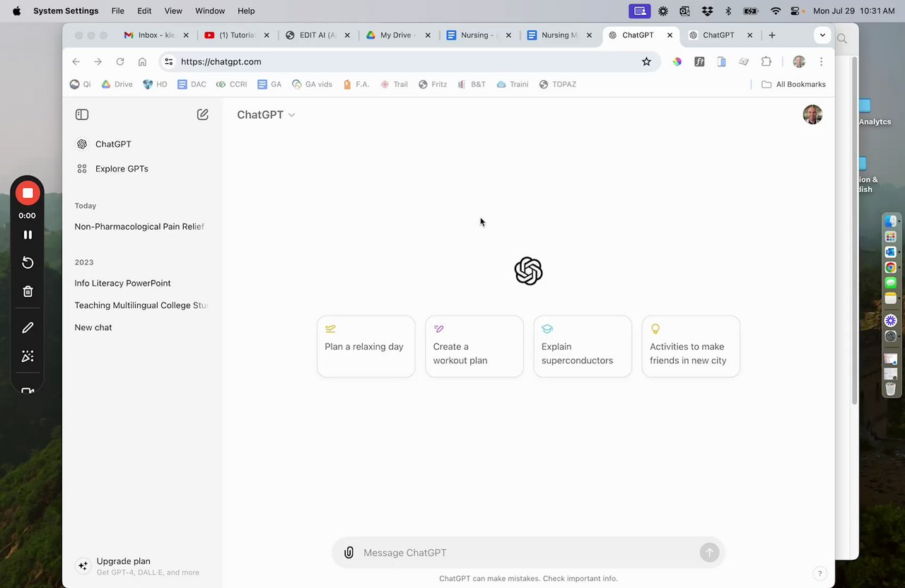Open the View menu
The image size is (905, 588).
(173, 11)
